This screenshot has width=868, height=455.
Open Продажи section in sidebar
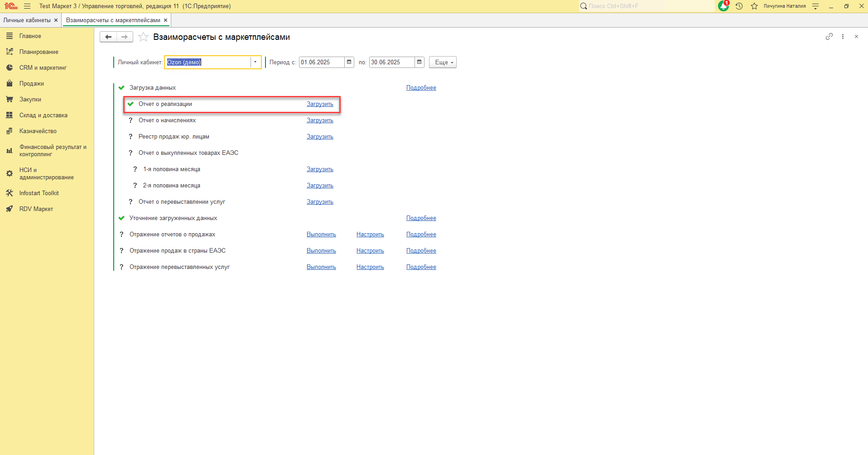pos(32,84)
